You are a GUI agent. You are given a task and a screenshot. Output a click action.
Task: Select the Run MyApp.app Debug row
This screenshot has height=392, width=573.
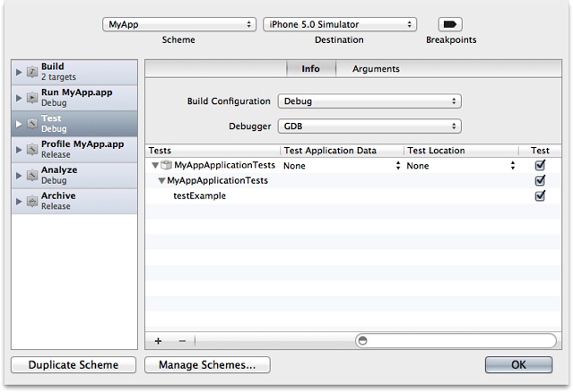(x=74, y=98)
